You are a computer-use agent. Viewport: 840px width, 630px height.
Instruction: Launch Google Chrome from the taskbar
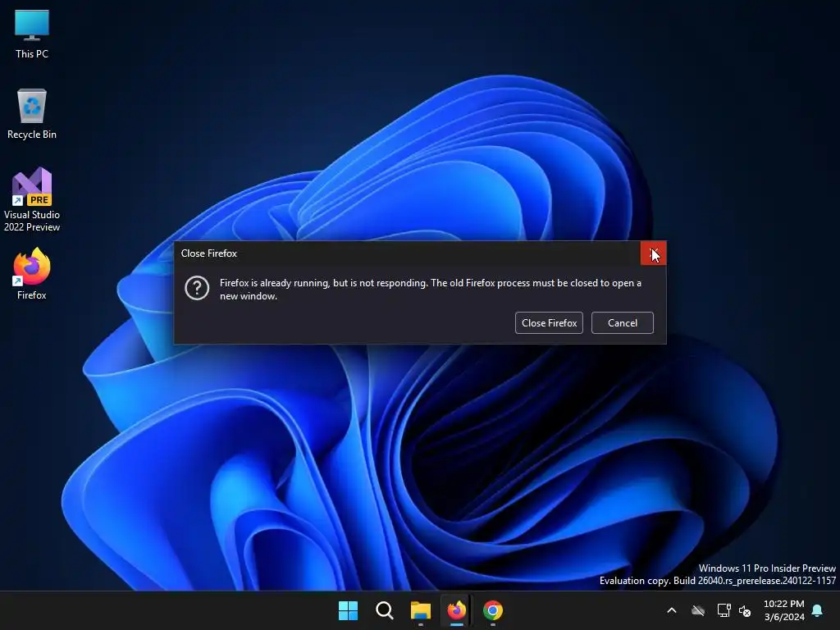coord(493,610)
